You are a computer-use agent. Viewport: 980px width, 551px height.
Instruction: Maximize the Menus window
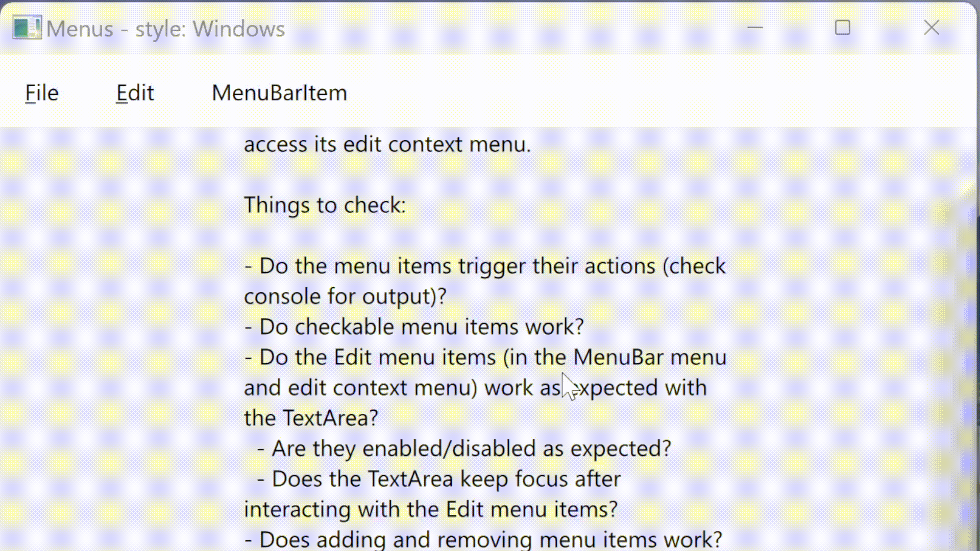(842, 28)
